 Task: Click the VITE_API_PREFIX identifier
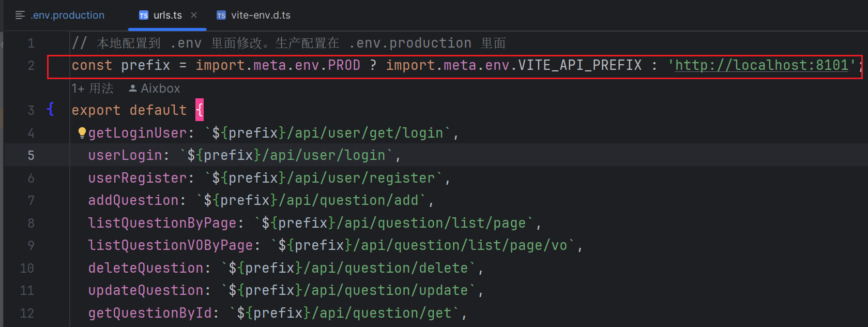pos(580,65)
